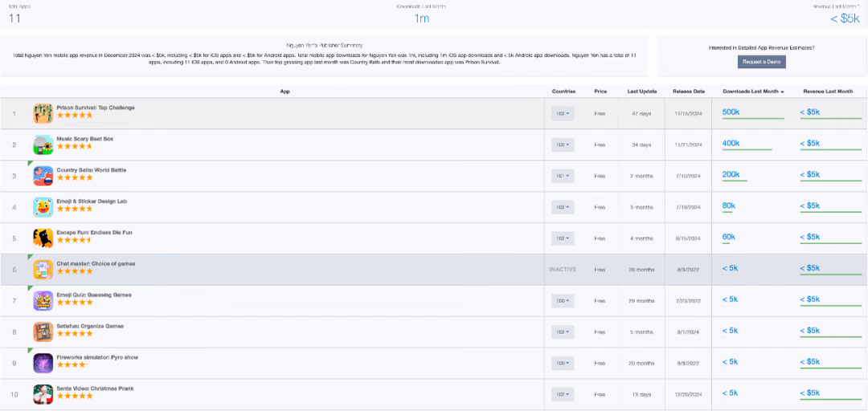
Task: Click the 1m downloads total at top
Action: (x=422, y=18)
